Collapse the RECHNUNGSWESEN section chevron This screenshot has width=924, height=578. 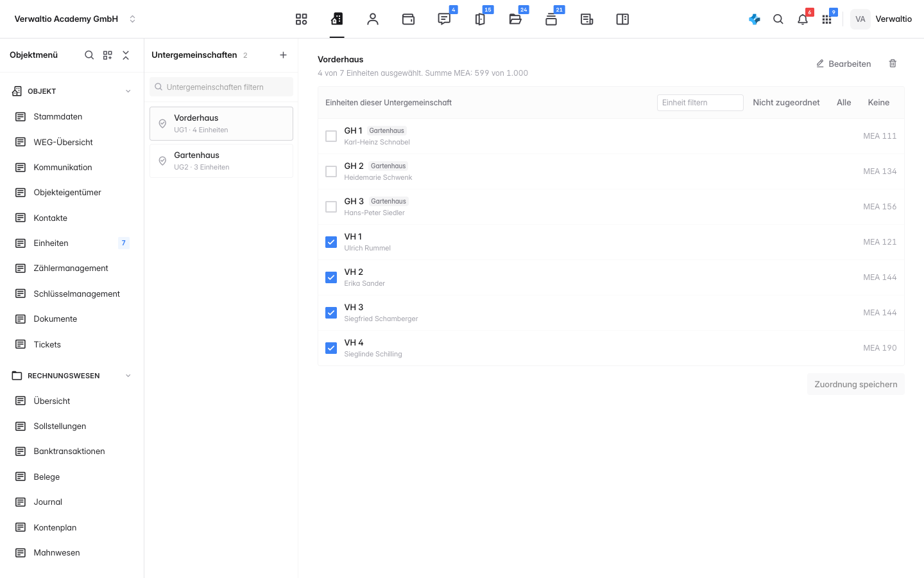(x=128, y=376)
